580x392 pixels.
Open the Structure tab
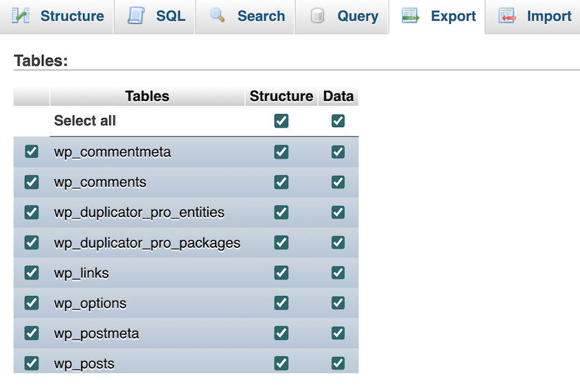tap(56, 16)
